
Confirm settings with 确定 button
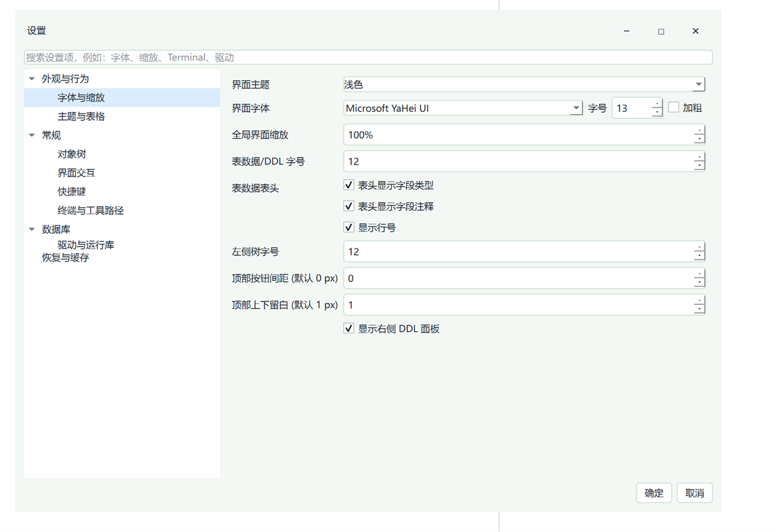click(654, 493)
